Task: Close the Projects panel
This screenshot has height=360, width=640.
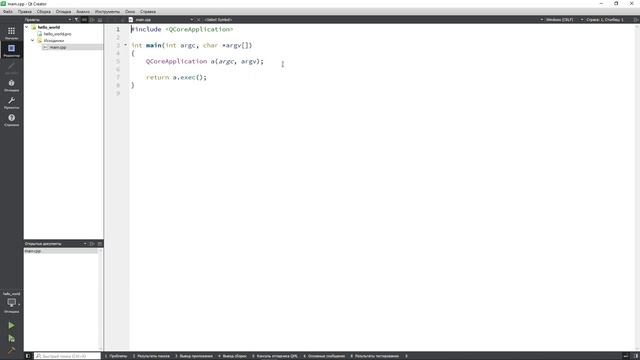Action: point(100,20)
